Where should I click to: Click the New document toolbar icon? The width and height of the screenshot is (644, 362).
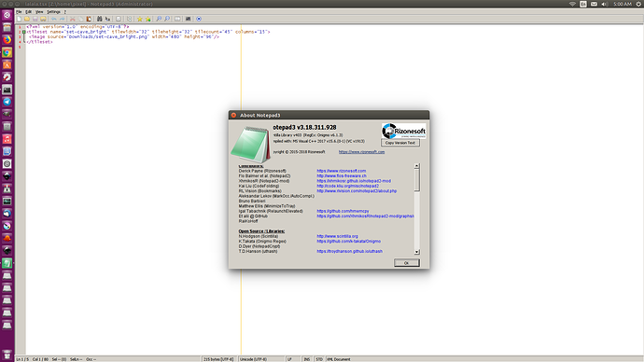[20, 19]
